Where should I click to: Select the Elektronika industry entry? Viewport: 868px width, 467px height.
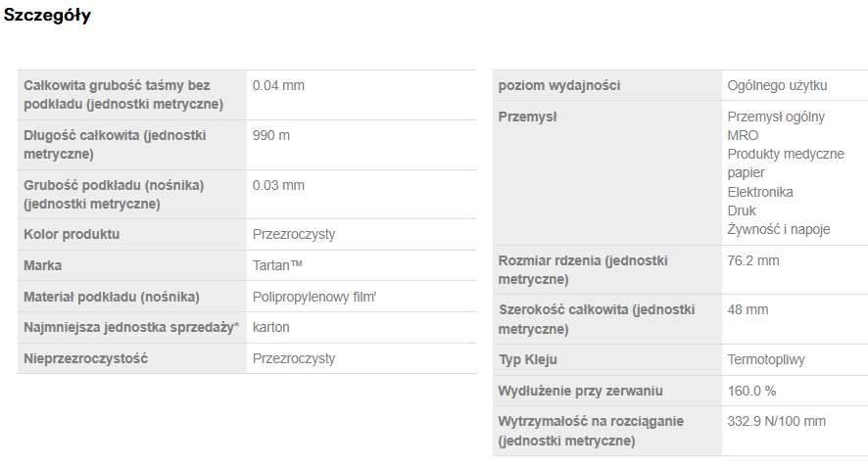760,192
